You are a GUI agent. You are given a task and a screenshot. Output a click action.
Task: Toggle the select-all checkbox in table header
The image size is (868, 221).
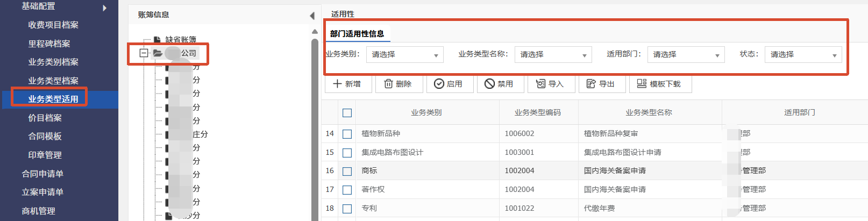347,113
